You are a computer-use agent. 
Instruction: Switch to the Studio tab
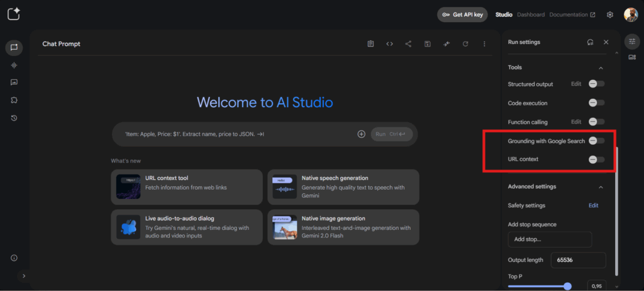point(504,14)
